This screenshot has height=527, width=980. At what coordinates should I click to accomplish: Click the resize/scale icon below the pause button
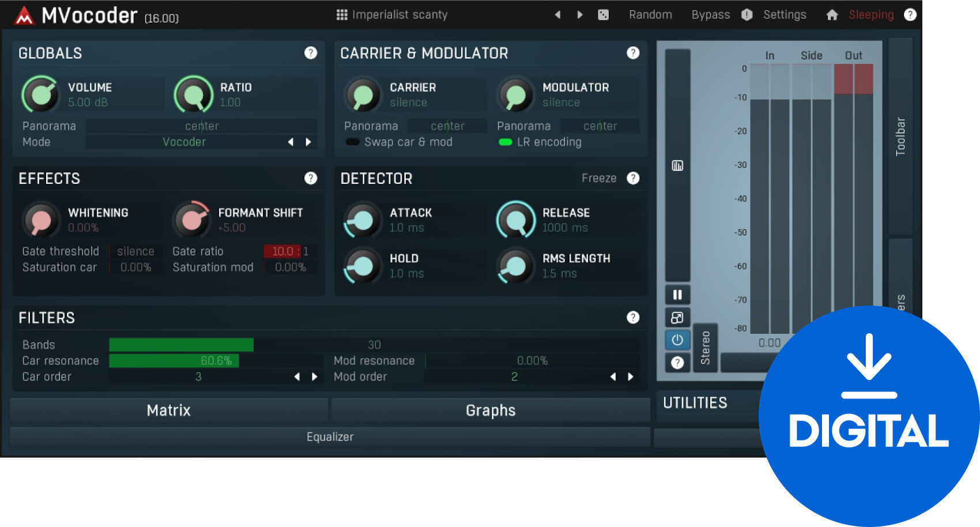tap(677, 317)
